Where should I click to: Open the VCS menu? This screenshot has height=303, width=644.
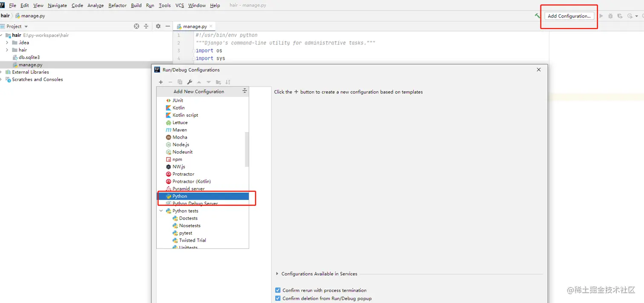click(180, 6)
